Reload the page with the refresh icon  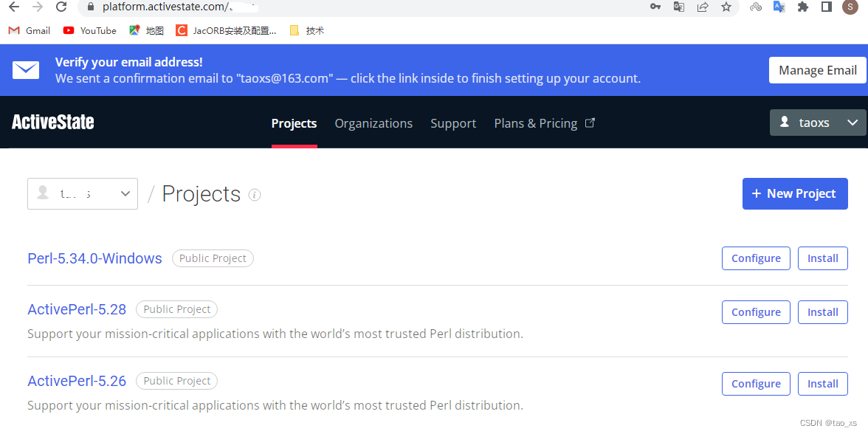tap(61, 7)
